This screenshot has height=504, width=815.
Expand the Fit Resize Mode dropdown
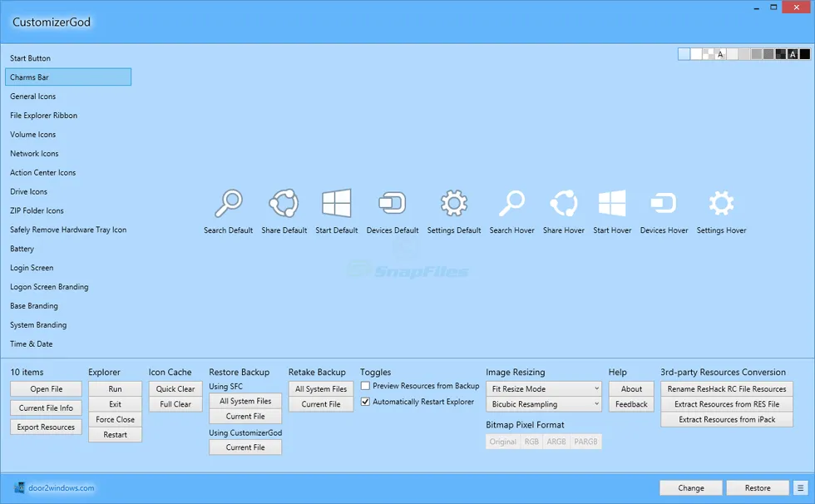pos(544,388)
